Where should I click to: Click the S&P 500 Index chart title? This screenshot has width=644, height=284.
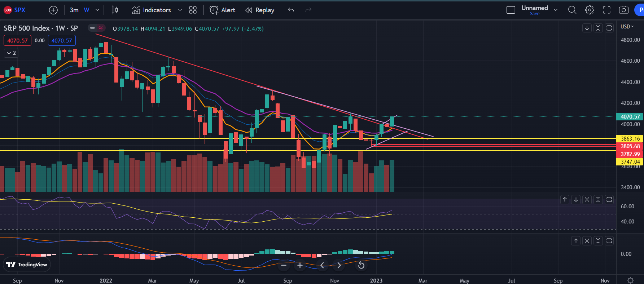41,28
